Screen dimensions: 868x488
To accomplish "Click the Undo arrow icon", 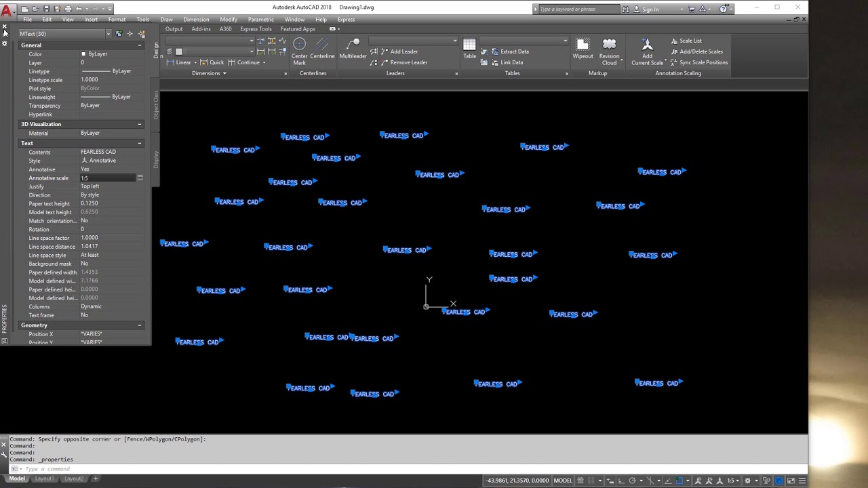I will 79,9.
